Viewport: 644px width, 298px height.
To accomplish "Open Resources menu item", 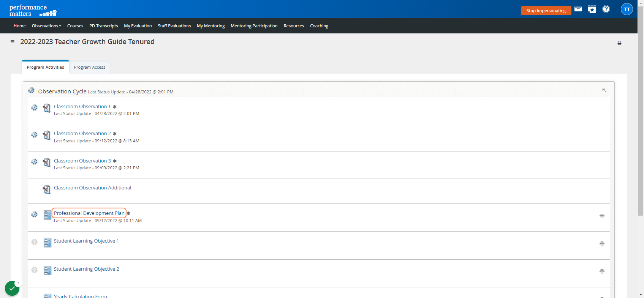I will 294,26.
